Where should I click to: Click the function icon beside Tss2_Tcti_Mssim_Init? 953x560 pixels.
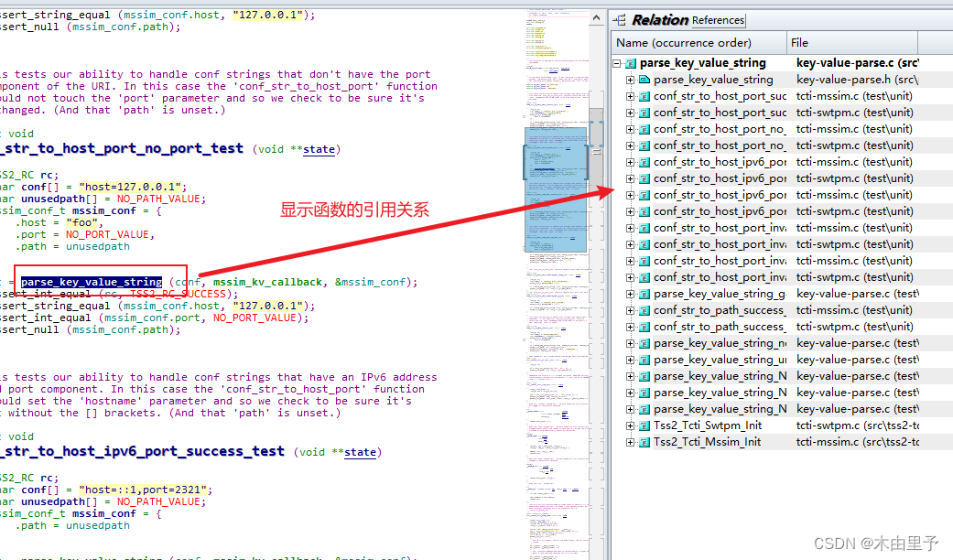[x=644, y=441]
